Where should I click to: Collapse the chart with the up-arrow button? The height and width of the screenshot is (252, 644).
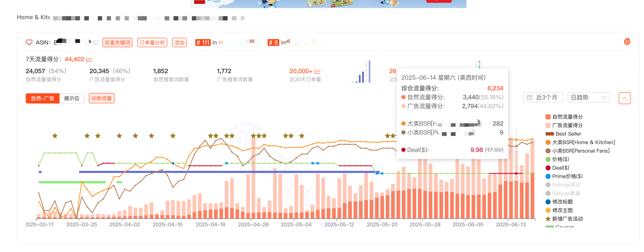[624, 98]
